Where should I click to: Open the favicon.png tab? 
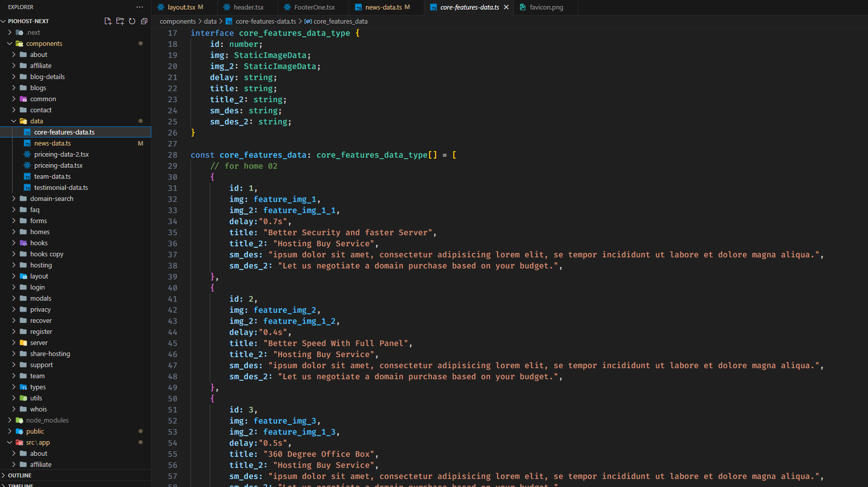(x=546, y=7)
